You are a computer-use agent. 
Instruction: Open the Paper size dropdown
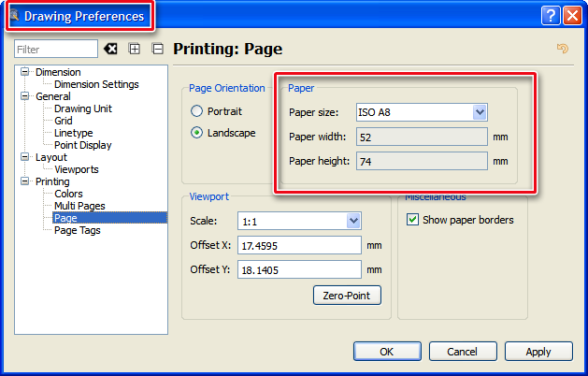(480, 112)
